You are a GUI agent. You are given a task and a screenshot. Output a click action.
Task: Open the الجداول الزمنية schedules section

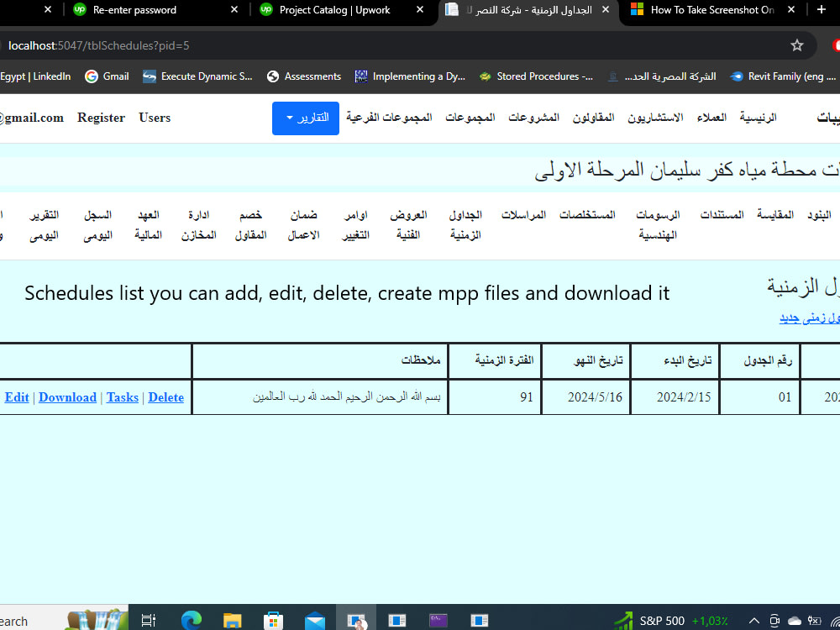pyautogui.click(x=465, y=224)
